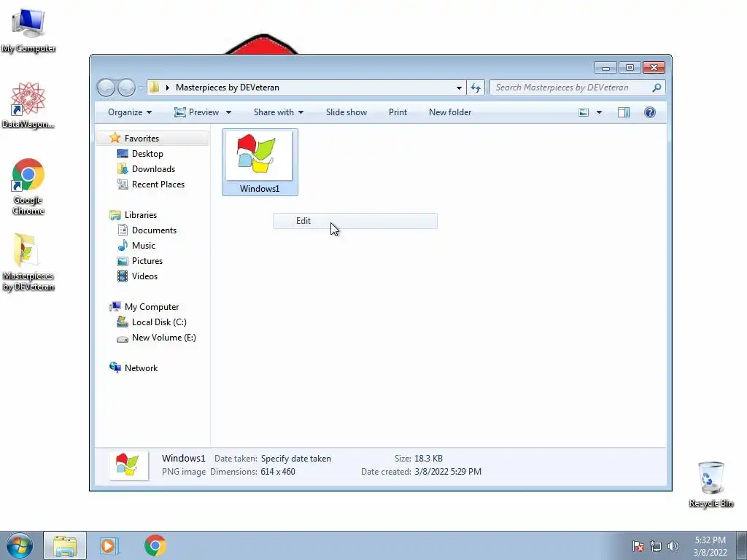This screenshot has height=560, width=747.
Task: Open the Organize menu
Action: (x=130, y=112)
